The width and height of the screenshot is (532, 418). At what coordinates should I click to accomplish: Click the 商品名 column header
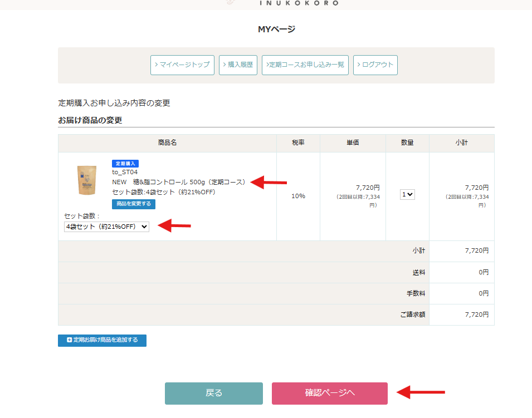167,143
